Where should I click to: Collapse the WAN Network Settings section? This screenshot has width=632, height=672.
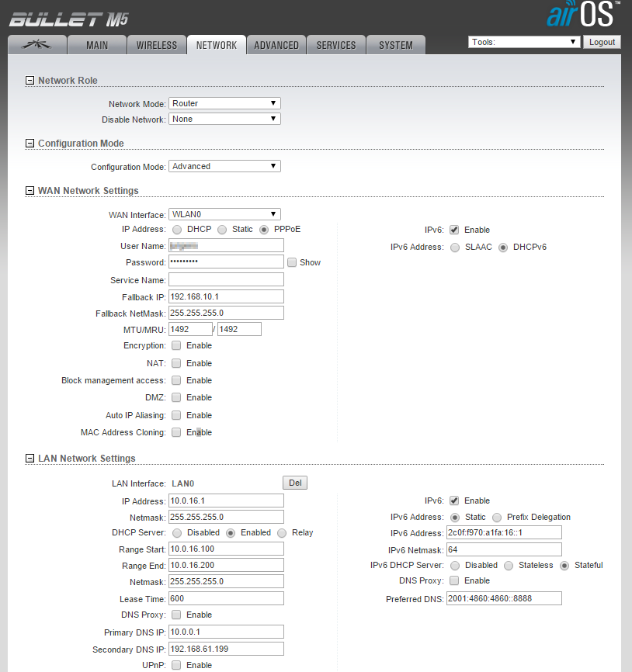coord(29,190)
